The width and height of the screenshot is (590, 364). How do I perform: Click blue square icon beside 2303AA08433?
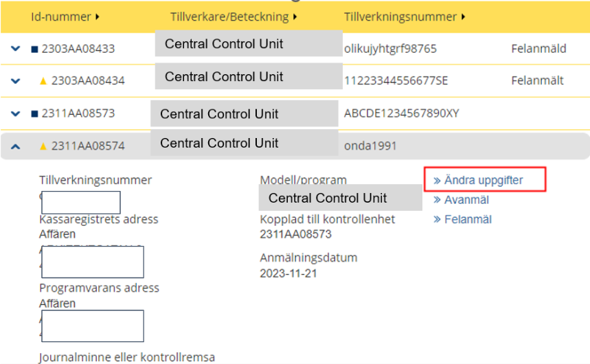click(x=34, y=49)
